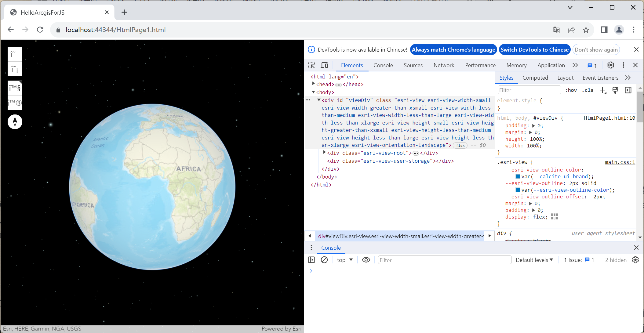Toggle :hov pseudo-class state panel

(571, 90)
